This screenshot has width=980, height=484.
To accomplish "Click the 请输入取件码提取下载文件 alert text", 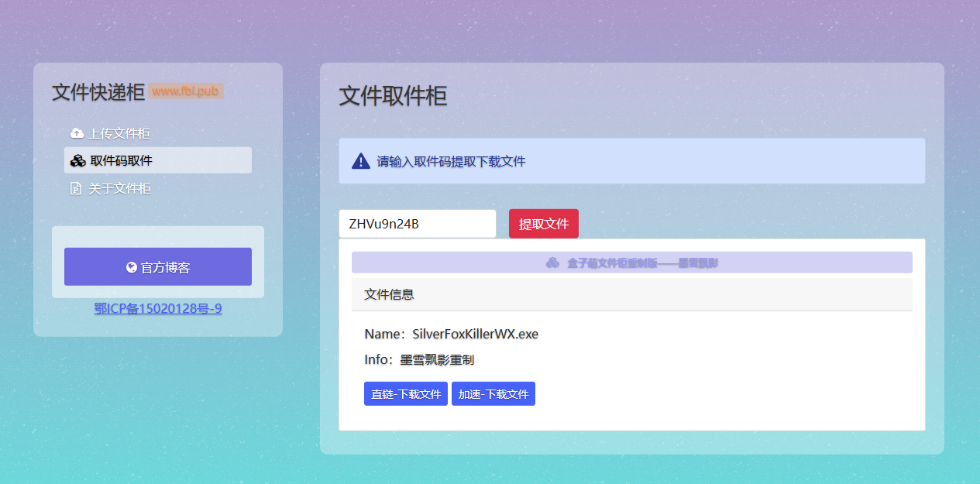I will pos(451,162).
